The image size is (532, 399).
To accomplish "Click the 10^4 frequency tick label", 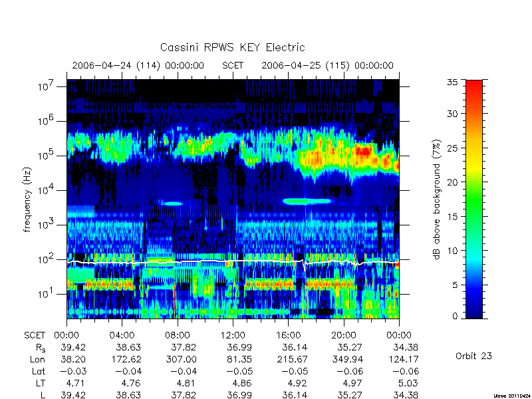I will [x=45, y=190].
